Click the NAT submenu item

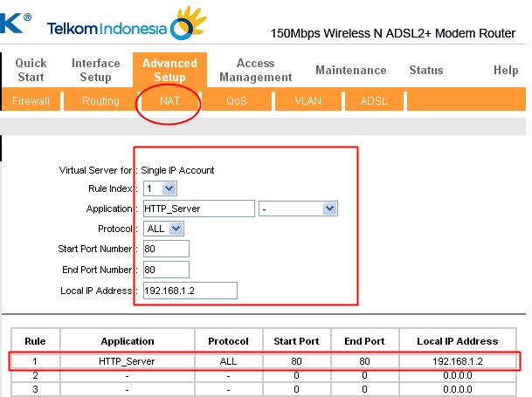click(x=169, y=101)
